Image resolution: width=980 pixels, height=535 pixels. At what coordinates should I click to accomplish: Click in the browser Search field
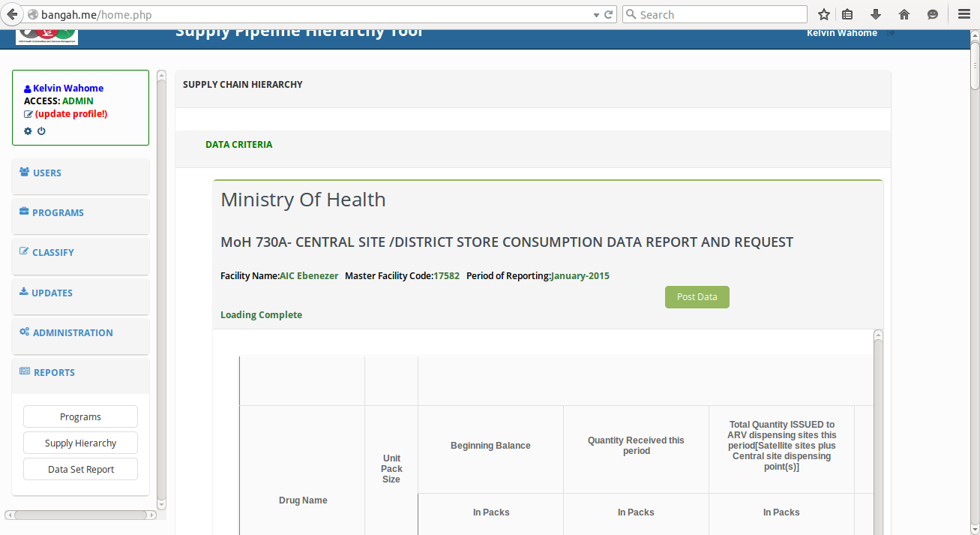coord(715,14)
